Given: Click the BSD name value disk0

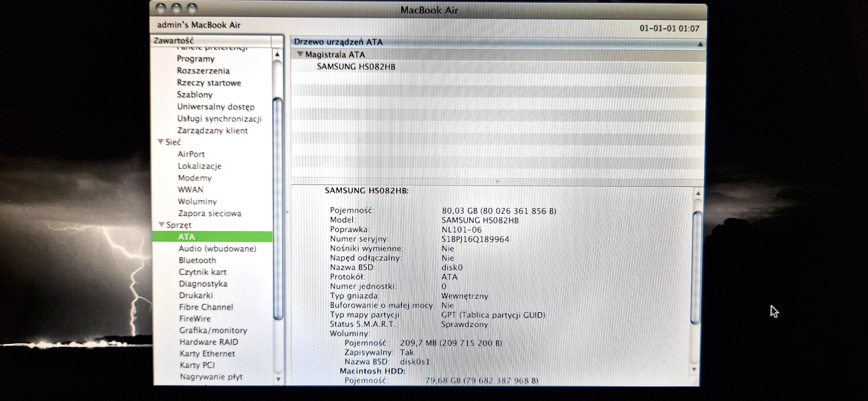Looking at the screenshot, I should 452,268.
